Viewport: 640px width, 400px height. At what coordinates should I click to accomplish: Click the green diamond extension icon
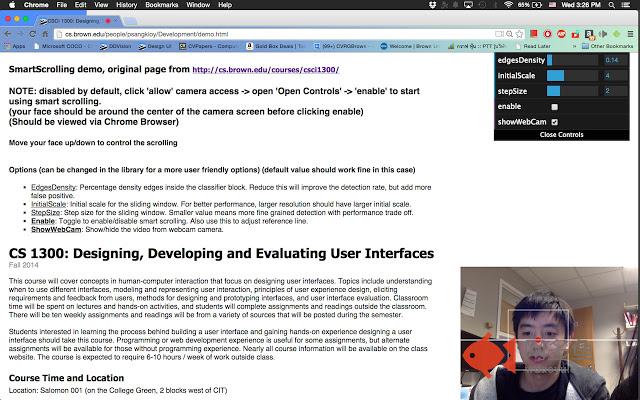[x=616, y=34]
